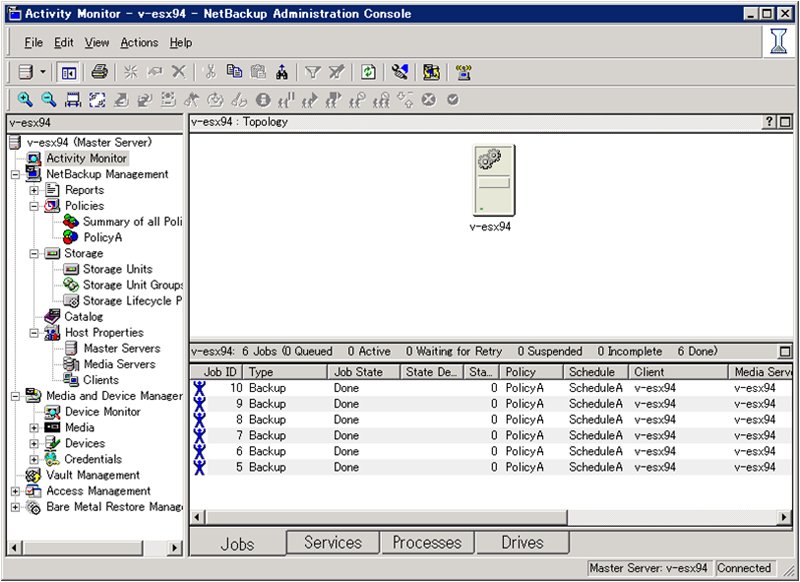Maximize the jobs list pane
This screenshot has height=582, width=800.
pos(785,351)
